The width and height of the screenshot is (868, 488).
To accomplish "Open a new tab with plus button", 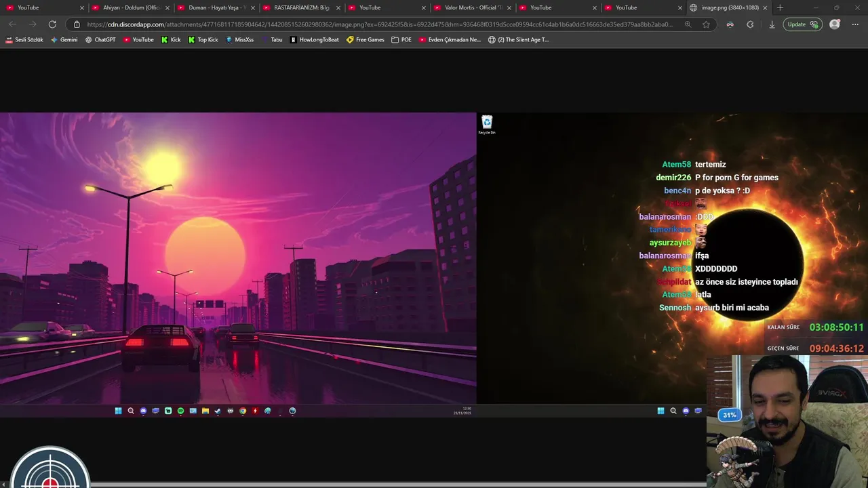I will coord(780,7).
